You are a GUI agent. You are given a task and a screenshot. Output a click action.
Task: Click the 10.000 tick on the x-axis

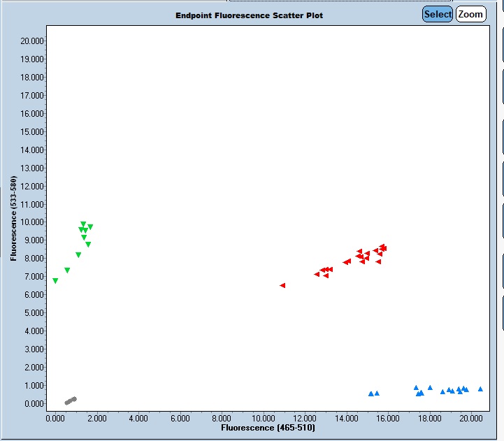pyautogui.click(x=263, y=418)
